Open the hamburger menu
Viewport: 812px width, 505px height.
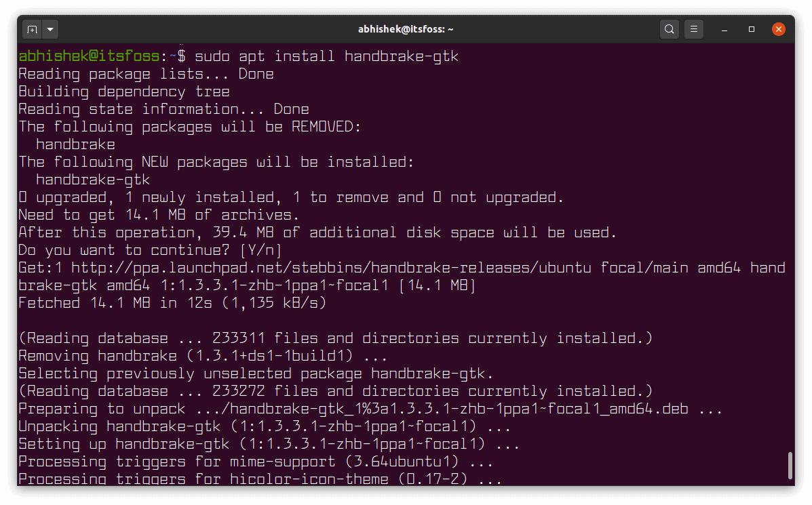tap(693, 29)
